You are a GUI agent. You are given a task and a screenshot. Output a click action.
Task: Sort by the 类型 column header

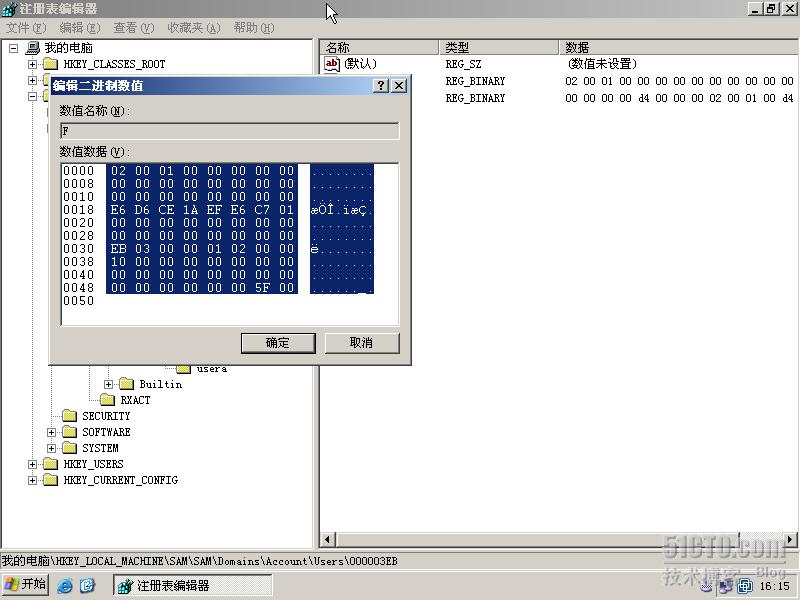499,47
